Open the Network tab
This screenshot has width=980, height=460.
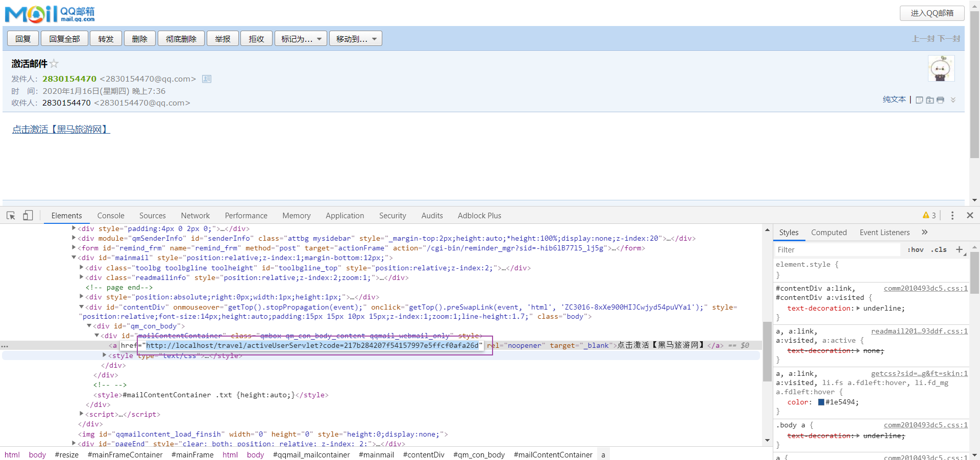tap(195, 216)
